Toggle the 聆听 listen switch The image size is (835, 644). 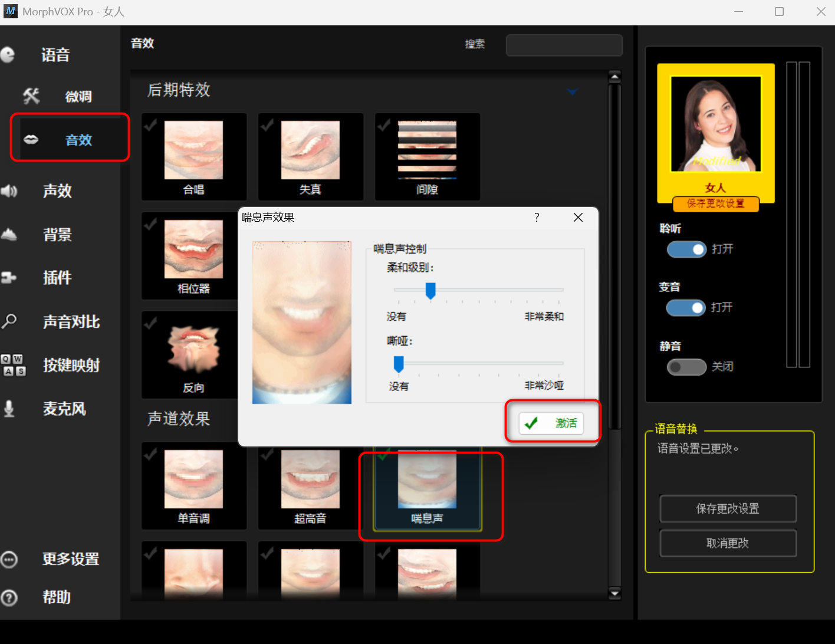click(x=686, y=249)
